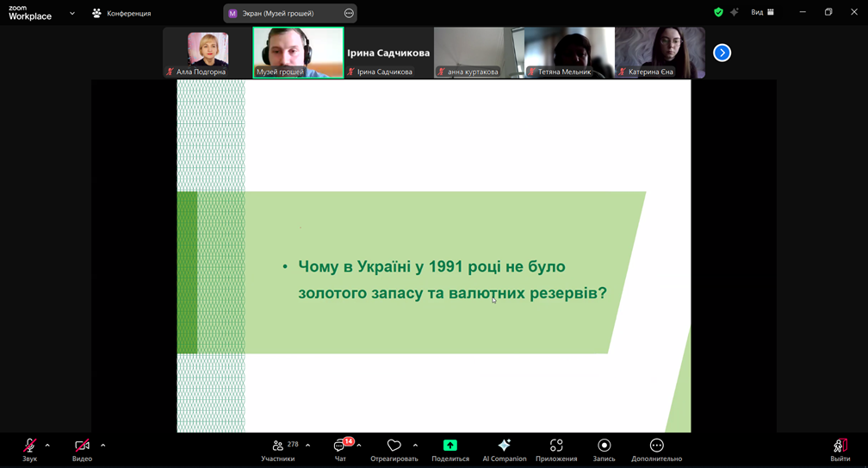Start recording with Запись button
The image size is (868, 468).
pos(604,449)
